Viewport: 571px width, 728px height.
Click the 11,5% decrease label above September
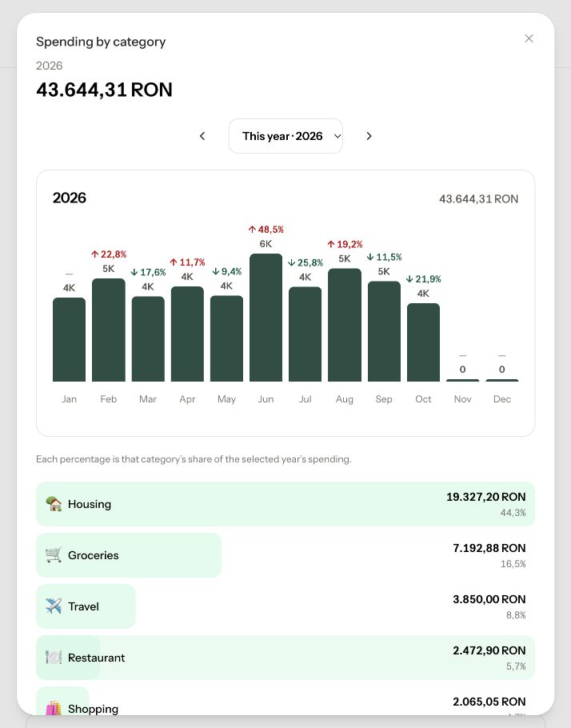tap(384, 257)
